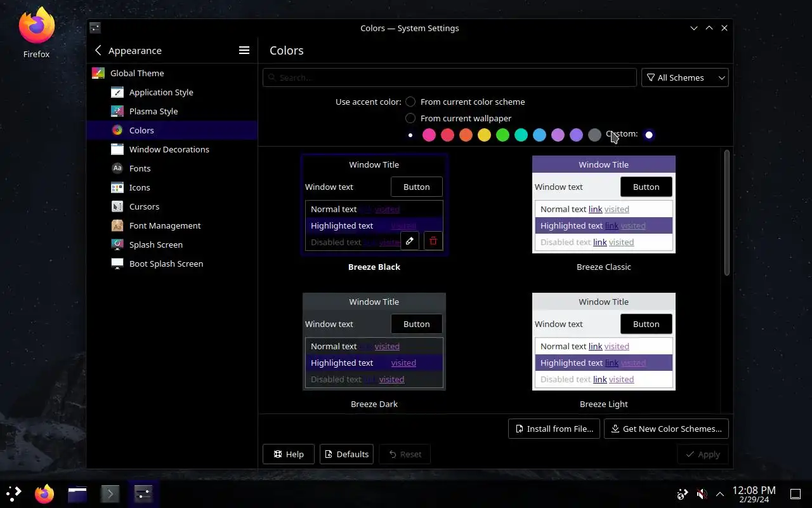Open Font Management page icon

click(x=117, y=225)
